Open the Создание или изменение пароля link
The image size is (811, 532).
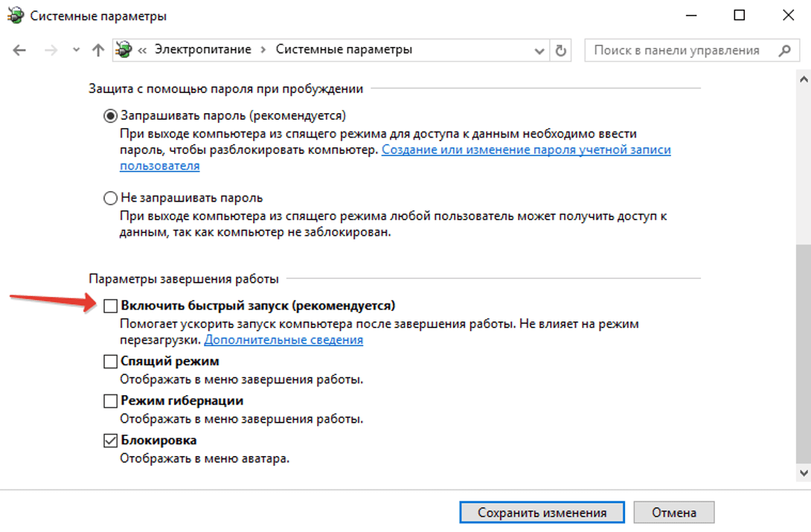395,158
